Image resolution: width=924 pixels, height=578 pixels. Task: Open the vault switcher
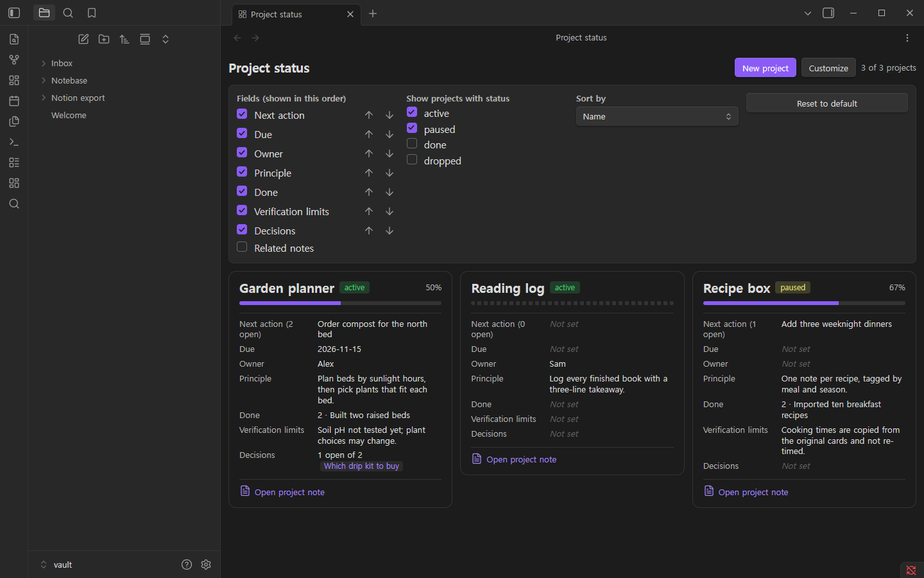(56, 565)
